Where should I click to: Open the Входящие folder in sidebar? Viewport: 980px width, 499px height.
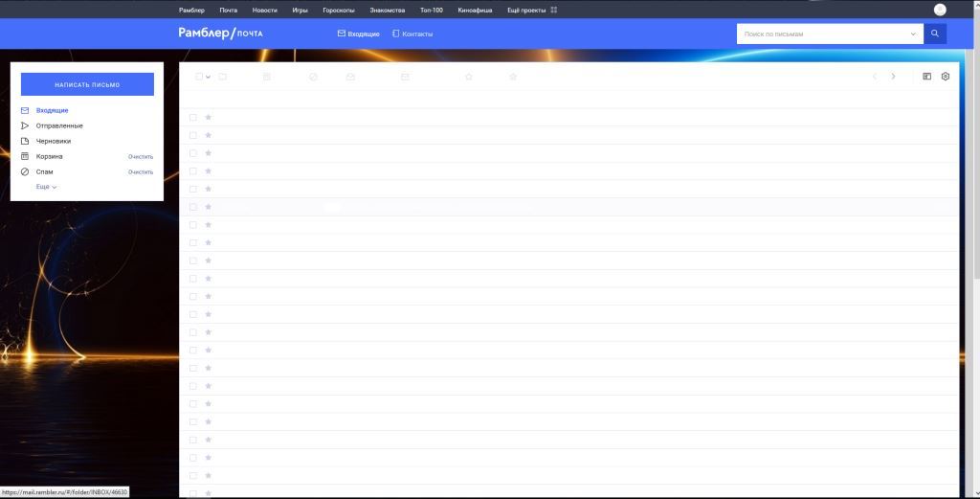tap(52, 111)
